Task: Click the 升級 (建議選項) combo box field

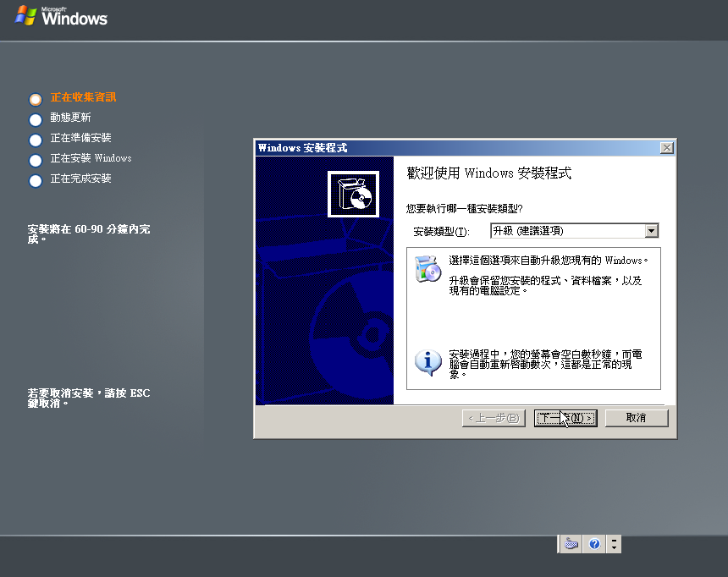Action: [x=566, y=231]
